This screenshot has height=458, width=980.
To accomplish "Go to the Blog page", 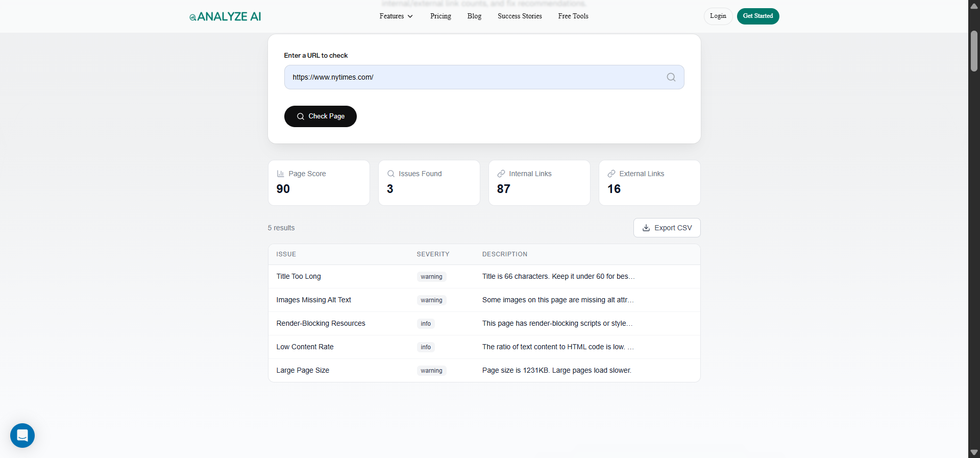I will (x=474, y=16).
